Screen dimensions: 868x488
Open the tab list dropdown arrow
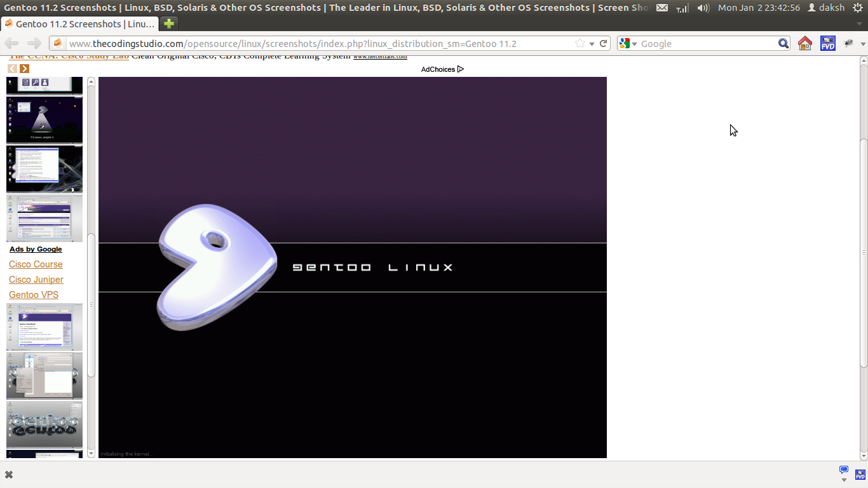[860, 24]
